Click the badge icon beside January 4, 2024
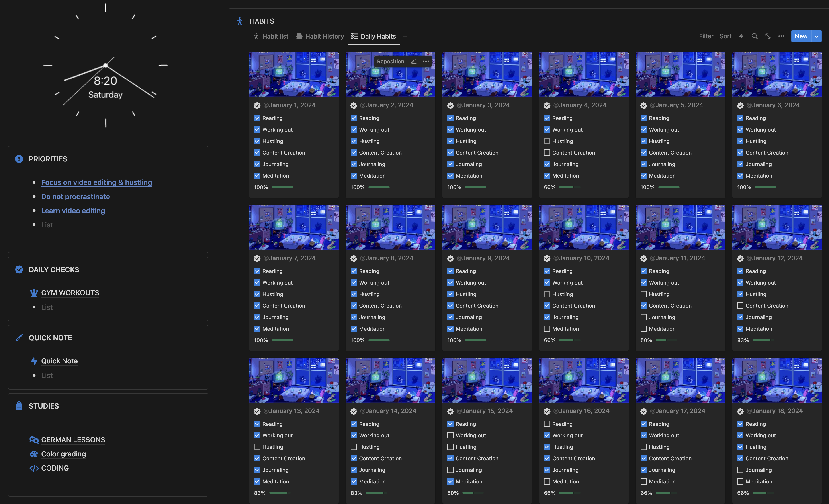Image resolution: width=829 pixels, height=504 pixels. (x=547, y=105)
